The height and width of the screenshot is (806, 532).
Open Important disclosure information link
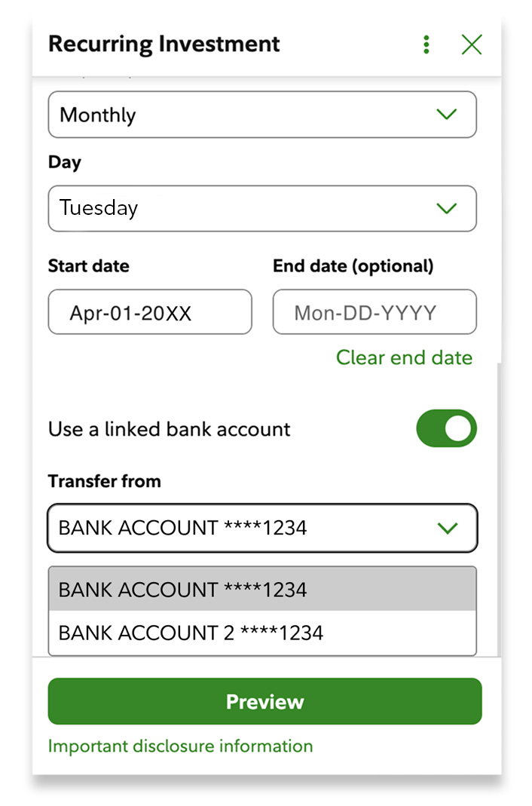point(180,746)
